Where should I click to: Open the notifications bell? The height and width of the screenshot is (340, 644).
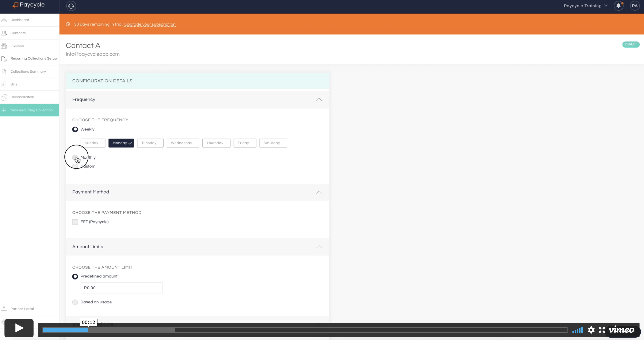618,6
